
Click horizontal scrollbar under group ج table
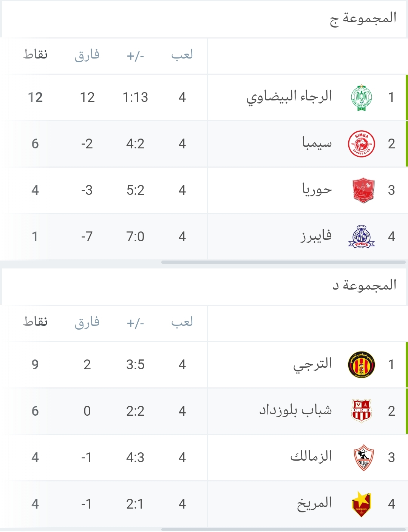283,262
